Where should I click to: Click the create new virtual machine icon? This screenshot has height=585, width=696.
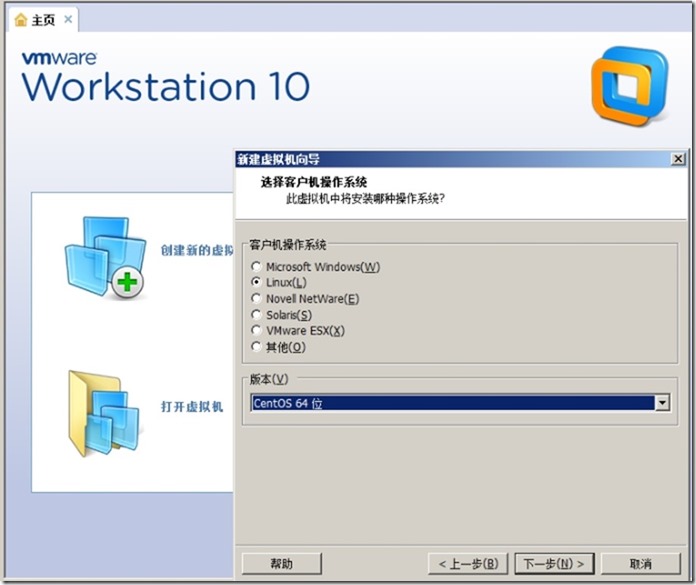pos(105,257)
